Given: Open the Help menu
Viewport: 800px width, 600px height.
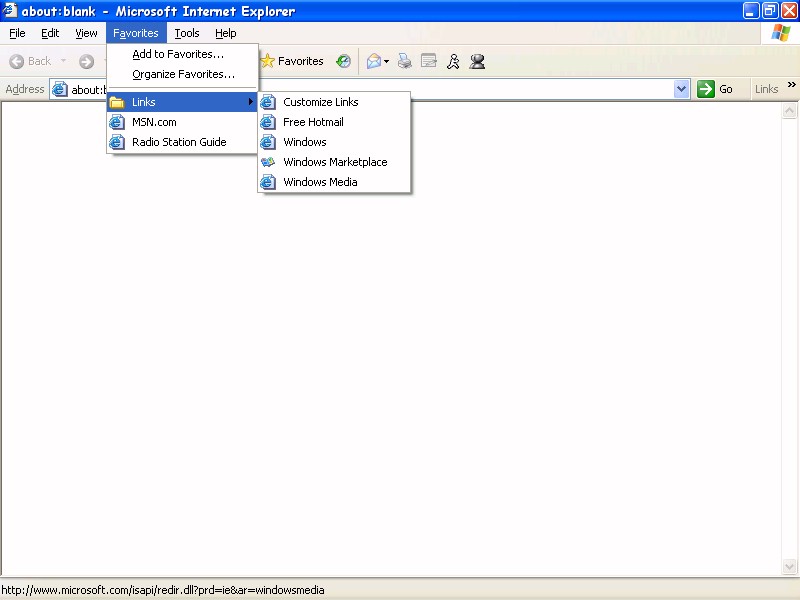Looking at the screenshot, I should coord(226,33).
